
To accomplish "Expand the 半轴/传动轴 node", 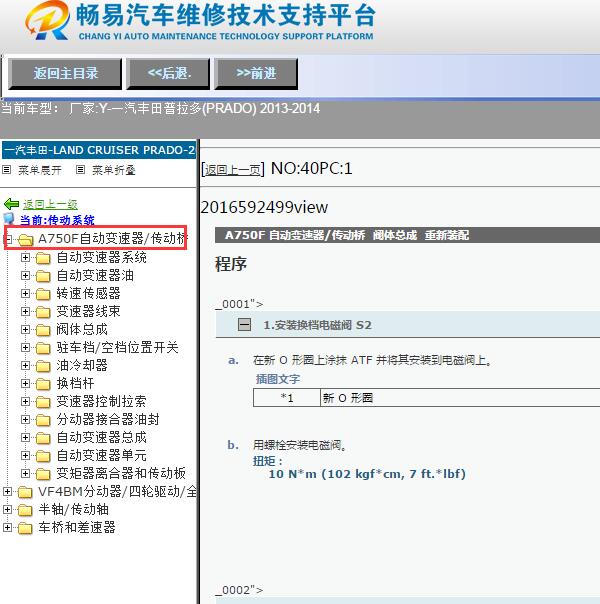I will pyautogui.click(x=7, y=509).
